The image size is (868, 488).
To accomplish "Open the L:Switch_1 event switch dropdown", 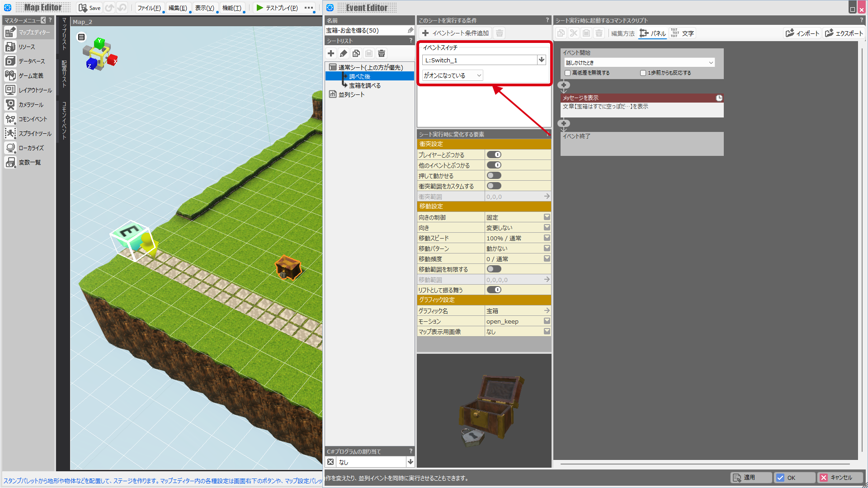I will coord(542,60).
